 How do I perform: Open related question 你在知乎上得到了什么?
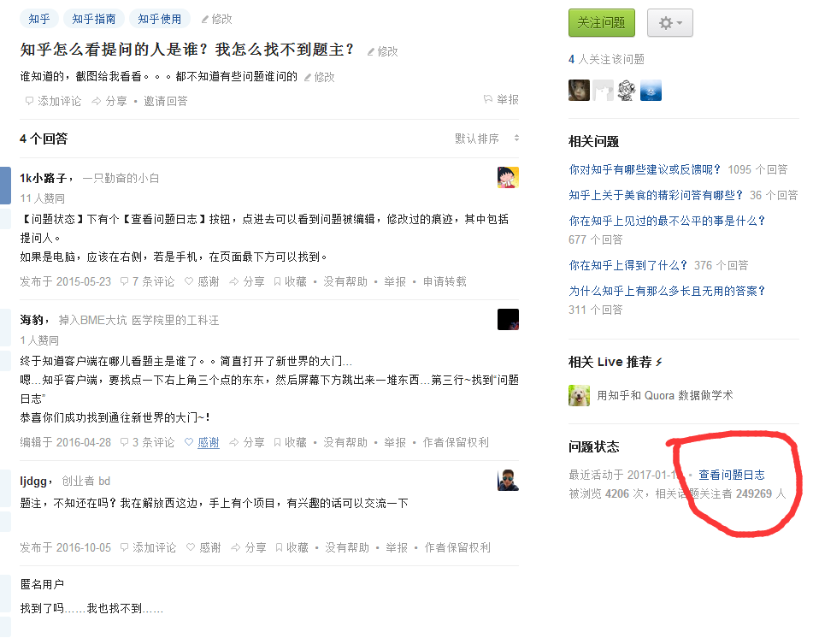click(x=627, y=265)
